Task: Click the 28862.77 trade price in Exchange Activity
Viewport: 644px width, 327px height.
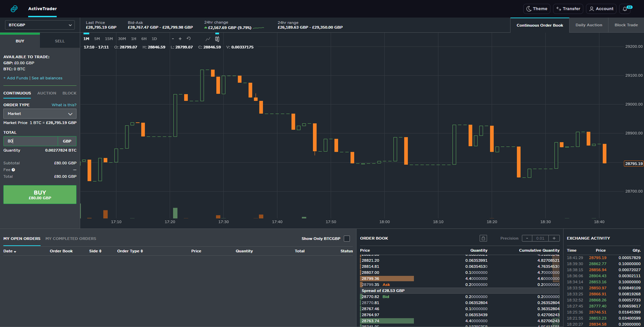Action: (598, 264)
